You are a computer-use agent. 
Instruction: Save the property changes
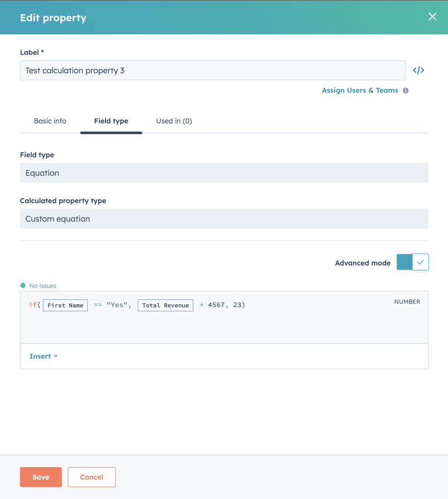pyautogui.click(x=40, y=477)
